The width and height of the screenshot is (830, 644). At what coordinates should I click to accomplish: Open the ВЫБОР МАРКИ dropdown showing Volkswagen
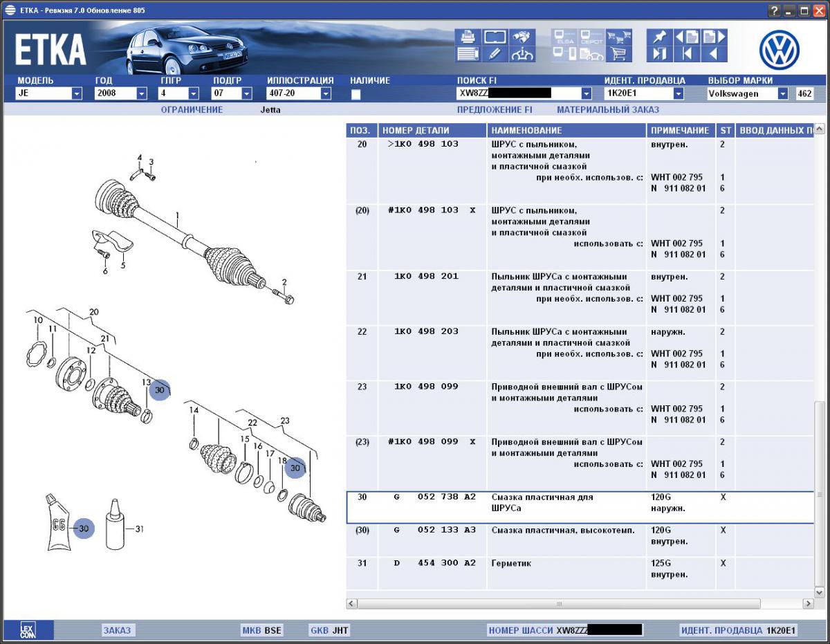coord(783,93)
